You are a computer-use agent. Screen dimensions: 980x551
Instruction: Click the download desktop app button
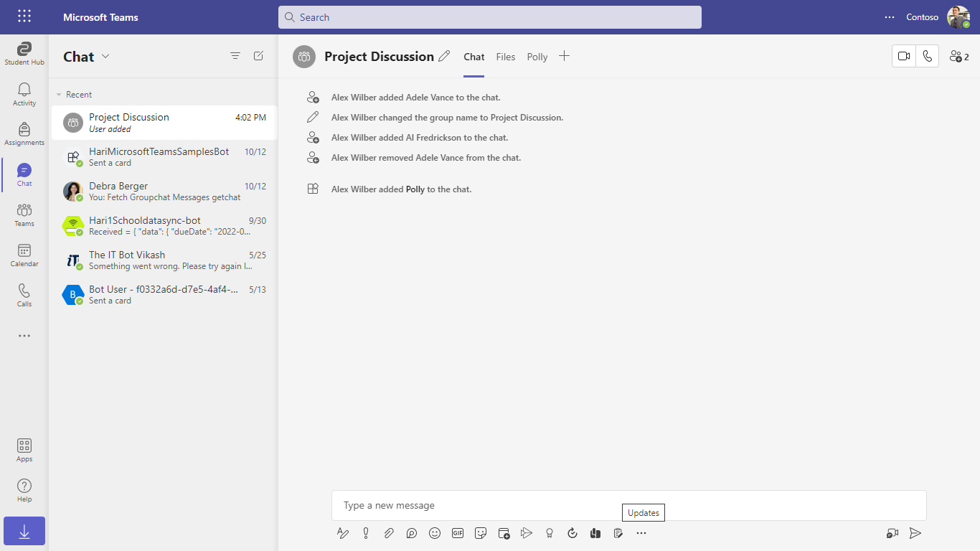click(x=24, y=531)
